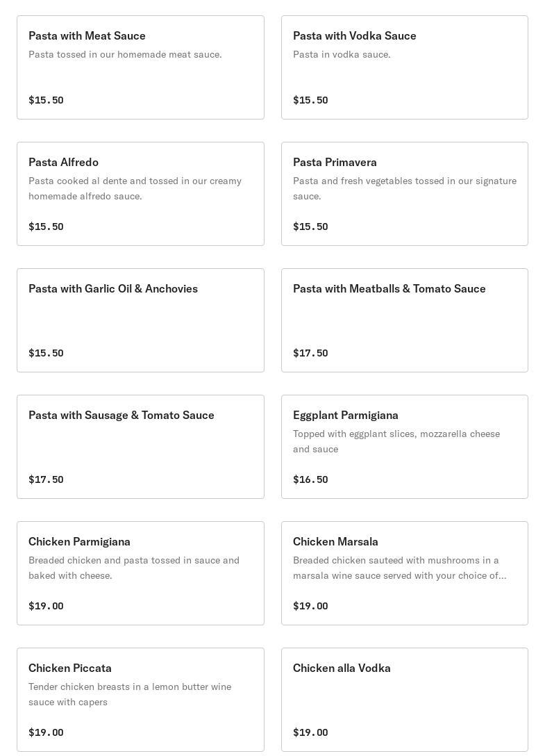The height and width of the screenshot is (756, 545).
Task: Click the $16.50 Eggplant Parmigiana price
Action: pyautogui.click(x=310, y=479)
